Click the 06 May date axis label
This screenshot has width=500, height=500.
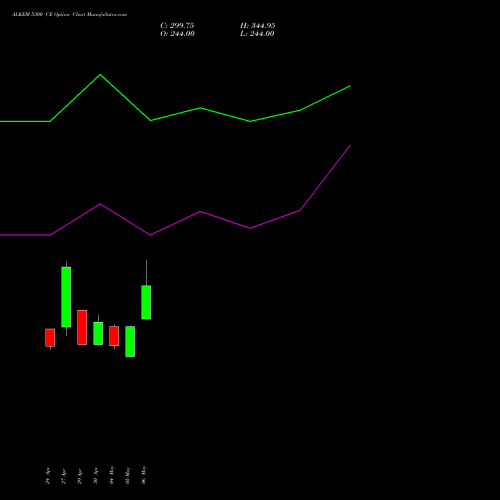[x=144, y=475]
